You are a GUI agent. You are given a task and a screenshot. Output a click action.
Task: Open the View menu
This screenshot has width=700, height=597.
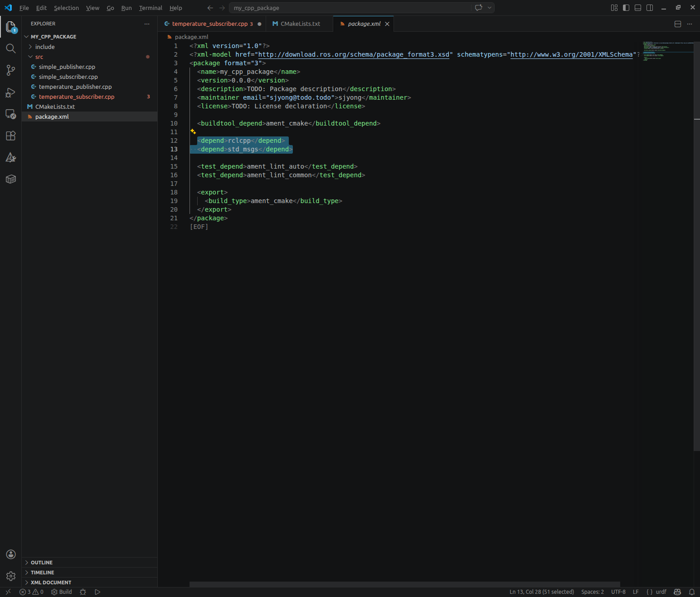92,8
